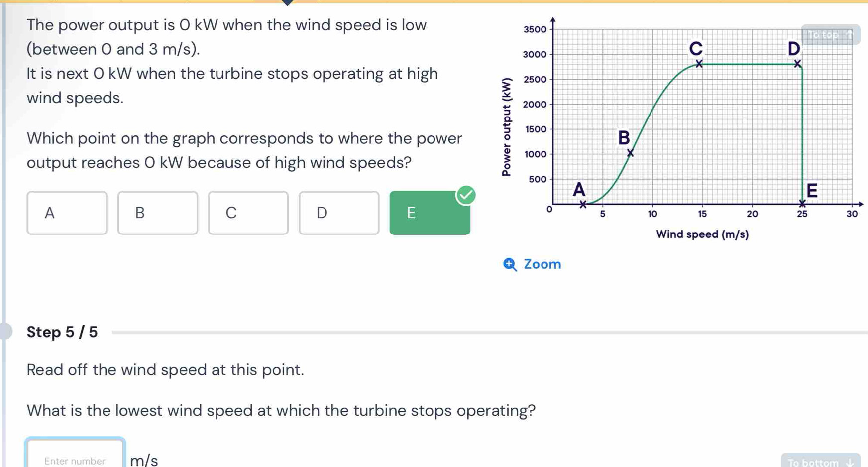The width and height of the screenshot is (868, 467).
Task: Click point D marker on the graph
Action: click(x=797, y=64)
